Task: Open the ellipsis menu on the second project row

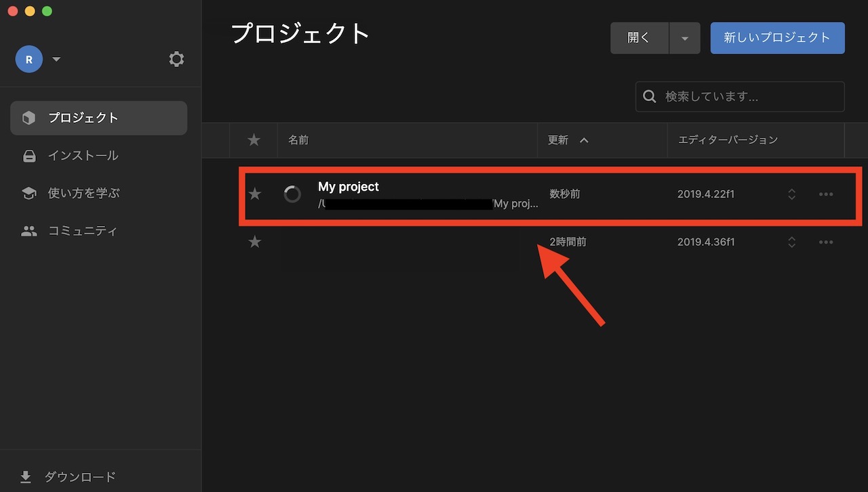Action: (826, 242)
